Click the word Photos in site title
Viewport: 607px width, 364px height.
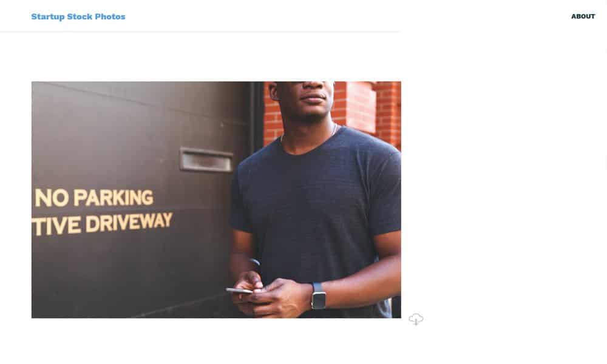(110, 16)
